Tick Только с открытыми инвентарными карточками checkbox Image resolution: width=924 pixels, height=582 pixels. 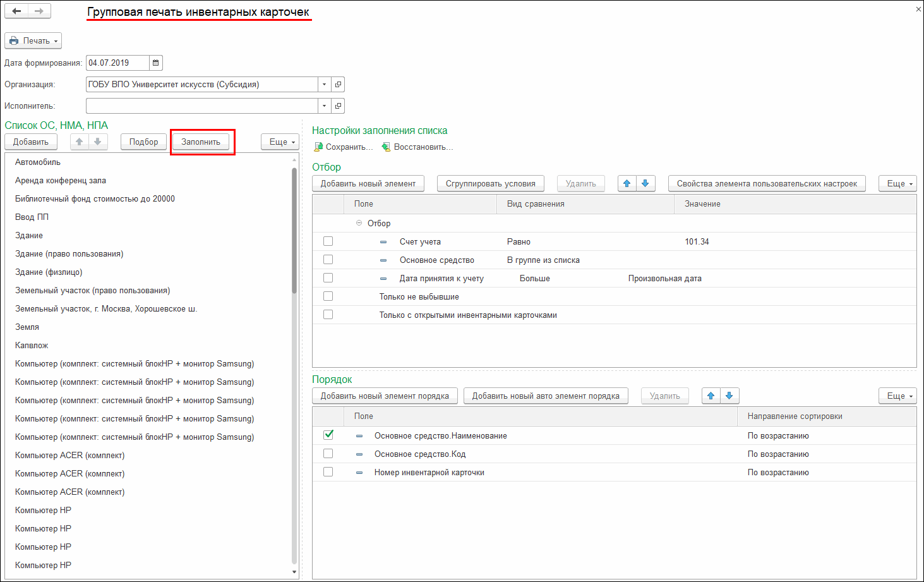pyautogui.click(x=328, y=315)
